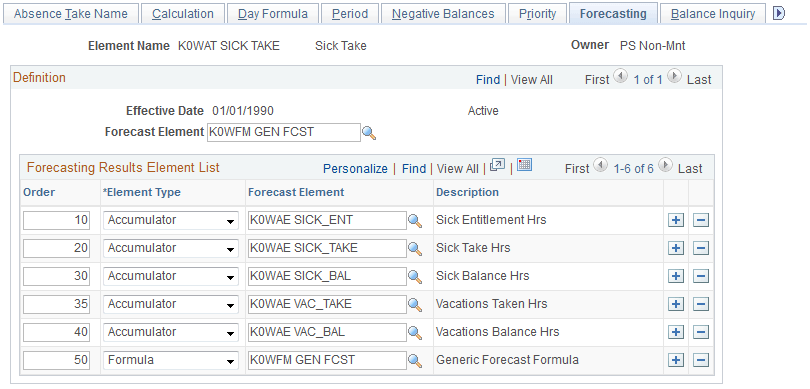This screenshot has width=810, height=389.
Task: Click K0WAE SICK_TAKE element input field
Action: (327, 248)
